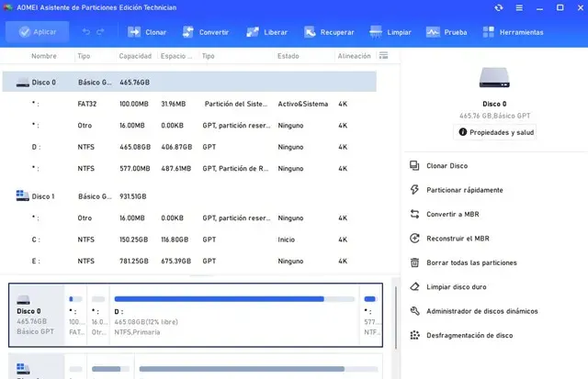Redo the pending operation
588x379 pixels.
point(100,32)
